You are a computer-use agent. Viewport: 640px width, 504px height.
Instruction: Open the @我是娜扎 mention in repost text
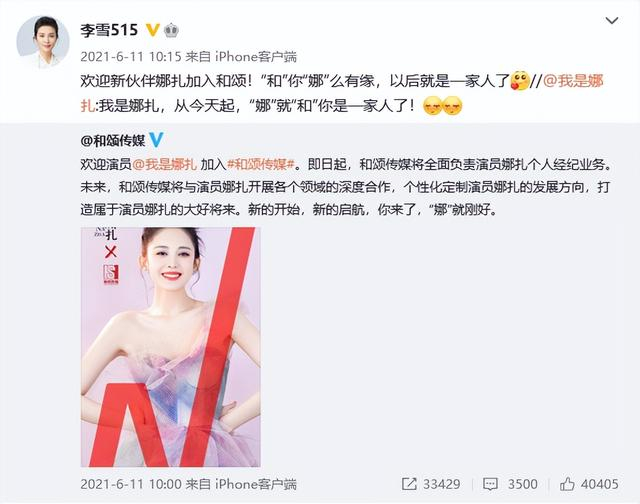tap(573, 81)
